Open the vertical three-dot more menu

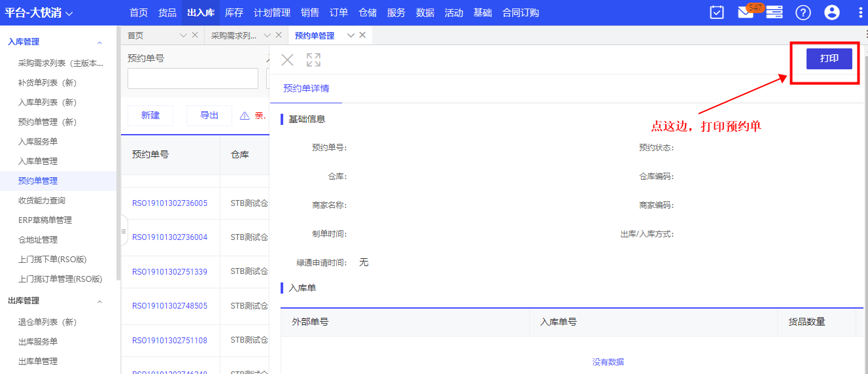(x=860, y=12)
